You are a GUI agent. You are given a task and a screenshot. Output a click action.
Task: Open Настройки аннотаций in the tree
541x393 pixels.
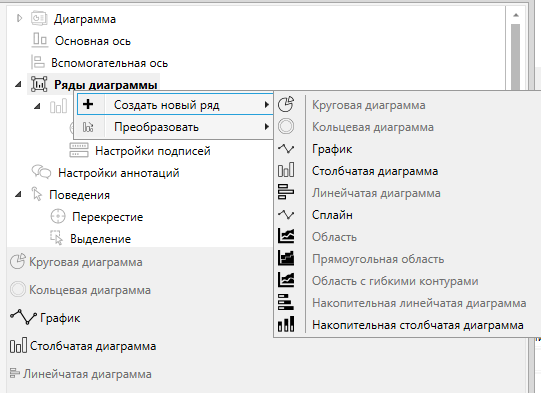118,173
